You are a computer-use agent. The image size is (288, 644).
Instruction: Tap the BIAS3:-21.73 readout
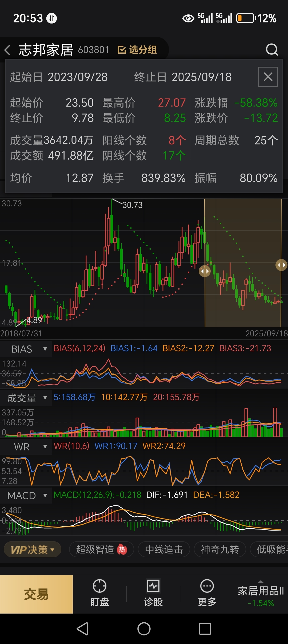point(245,348)
